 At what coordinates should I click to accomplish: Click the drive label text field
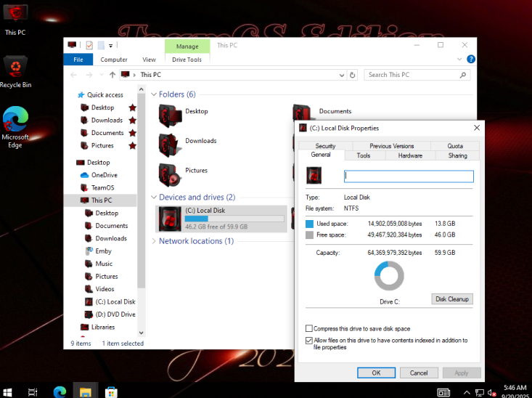[409, 176]
